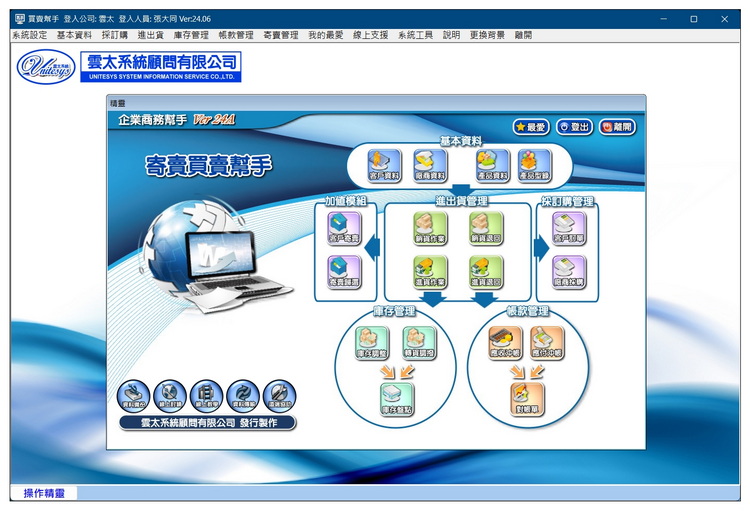Select the 操作精靈 tab at bottom
Image resolution: width=750 pixels, height=511 pixels.
pyautogui.click(x=43, y=493)
